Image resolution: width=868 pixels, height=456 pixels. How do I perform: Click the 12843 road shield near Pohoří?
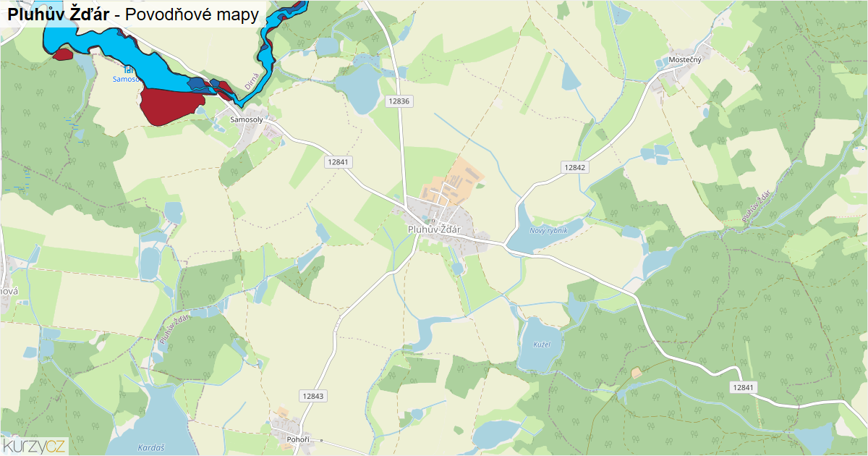[x=313, y=396]
